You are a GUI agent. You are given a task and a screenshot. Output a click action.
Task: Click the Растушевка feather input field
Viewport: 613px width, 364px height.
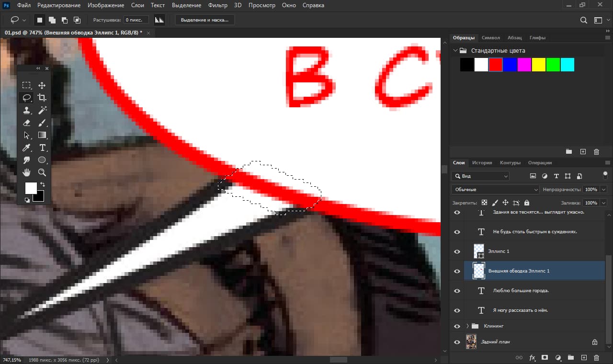pos(136,20)
